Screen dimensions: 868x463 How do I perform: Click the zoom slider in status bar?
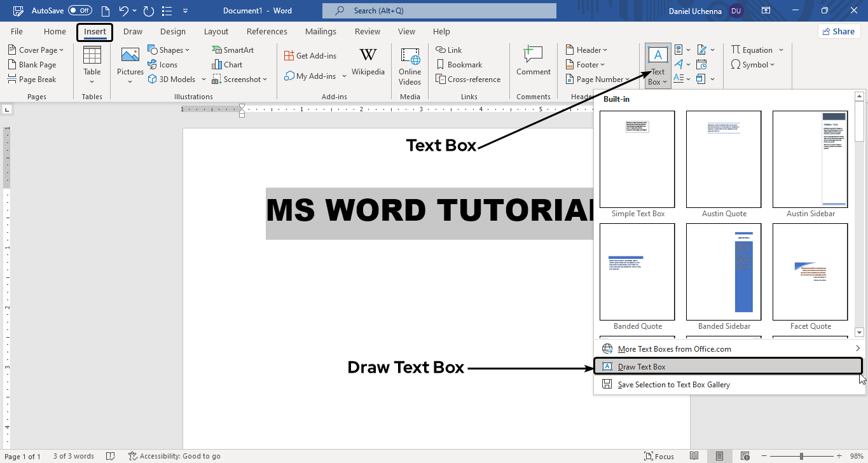(x=801, y=456)
